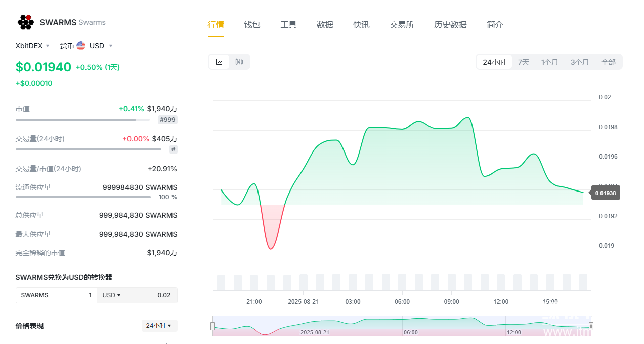Open the XbitDEX exchange dropdown
The width and height of the screenshot is (644, 344).
click(x=32, y=46)
